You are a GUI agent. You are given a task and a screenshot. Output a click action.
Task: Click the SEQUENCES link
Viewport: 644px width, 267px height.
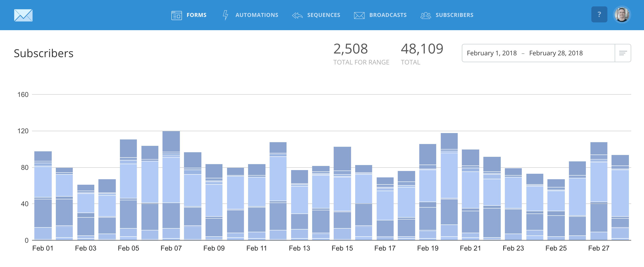[324, 15]
